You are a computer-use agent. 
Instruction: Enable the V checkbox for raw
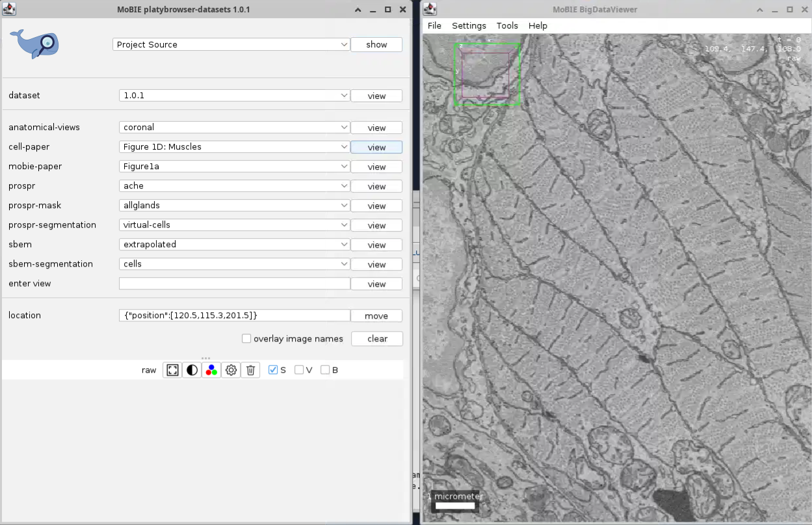[299, 370]
